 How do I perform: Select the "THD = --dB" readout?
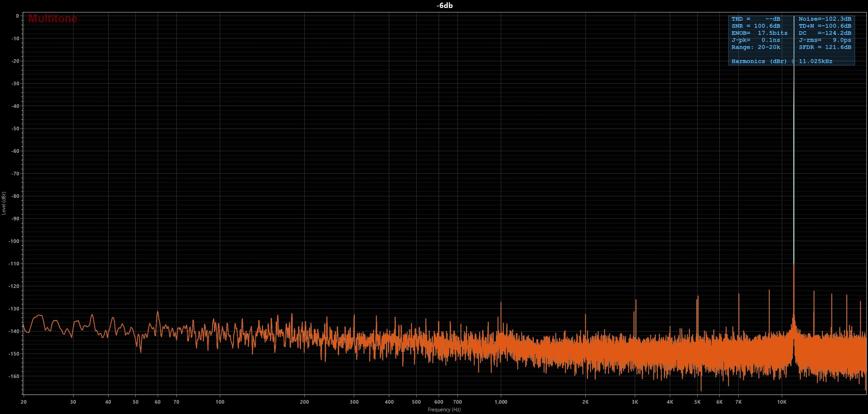[756, 19]
